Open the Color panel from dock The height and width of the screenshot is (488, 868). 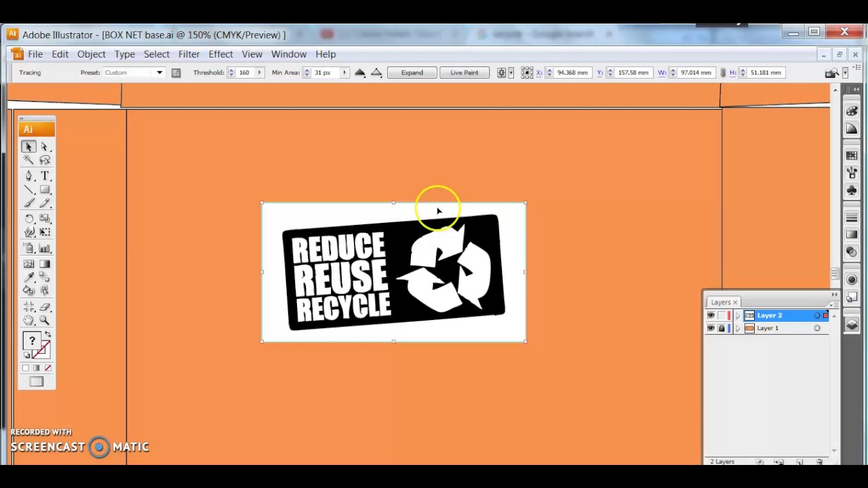pyautogui.click(x=852, y=110)
